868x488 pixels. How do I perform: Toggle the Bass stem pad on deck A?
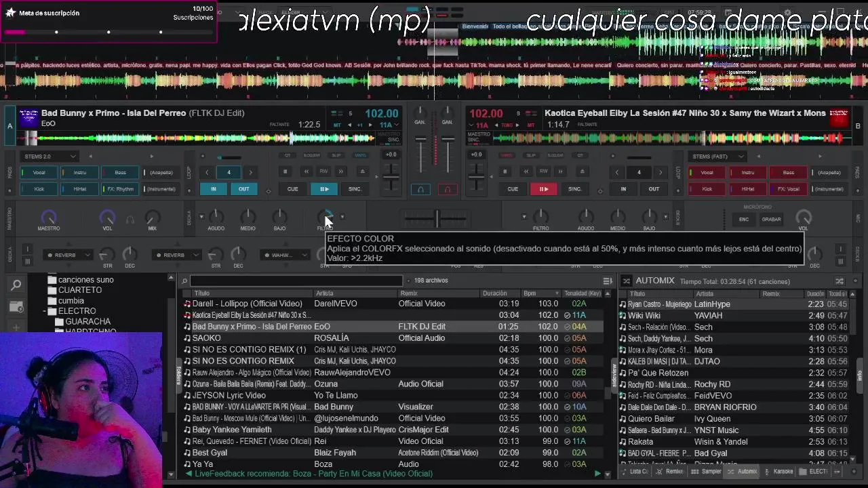120,172
